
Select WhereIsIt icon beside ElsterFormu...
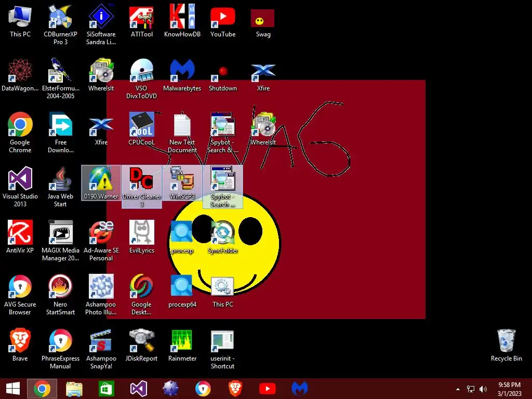point(101,75)
